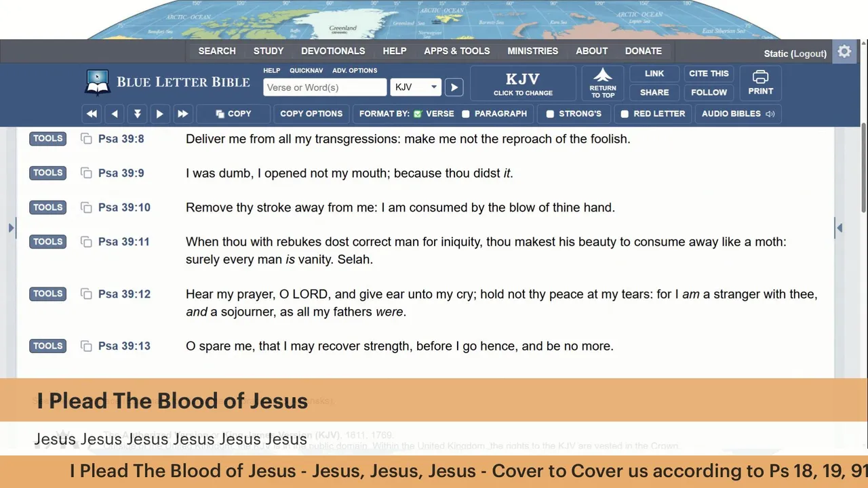Toggle Paragraph format checkbox
Screen dimensions: 868x488
466,114
